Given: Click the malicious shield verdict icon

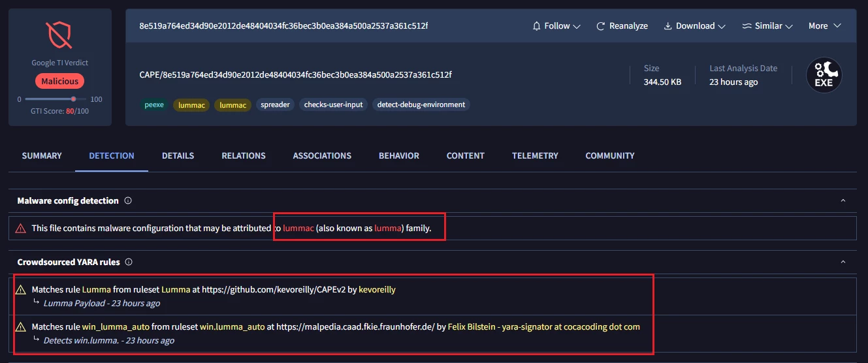Looking at the screenshot, I should click(x=59, y=35).
